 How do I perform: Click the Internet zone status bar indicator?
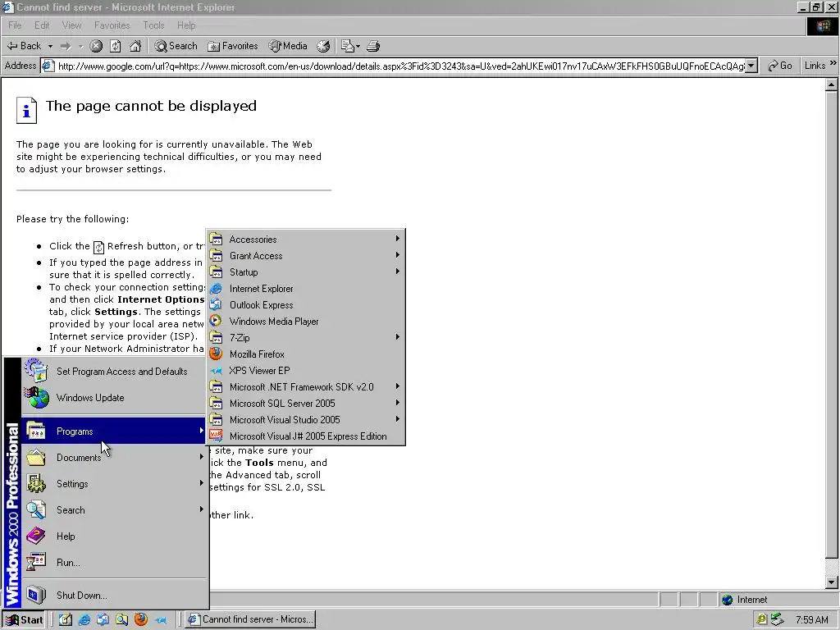pos(745,600)
